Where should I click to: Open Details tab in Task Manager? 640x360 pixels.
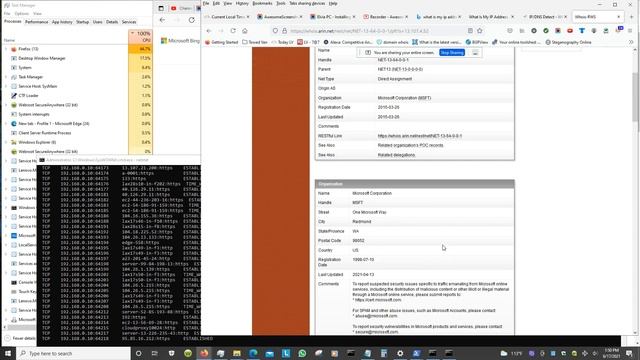coord(112,22)
